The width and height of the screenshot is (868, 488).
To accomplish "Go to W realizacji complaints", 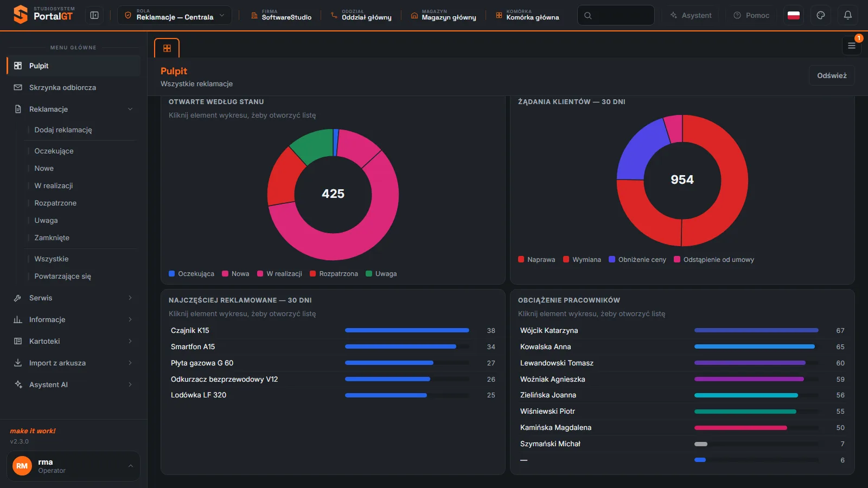I will pyautogui.click(x=54, y=185).
